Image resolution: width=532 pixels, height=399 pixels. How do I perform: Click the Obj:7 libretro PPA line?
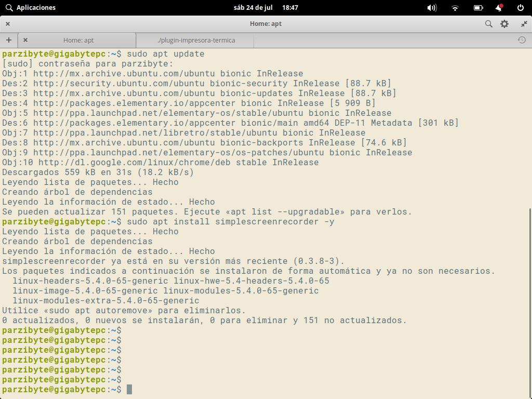pyautogui.click(x=183, y=132)
